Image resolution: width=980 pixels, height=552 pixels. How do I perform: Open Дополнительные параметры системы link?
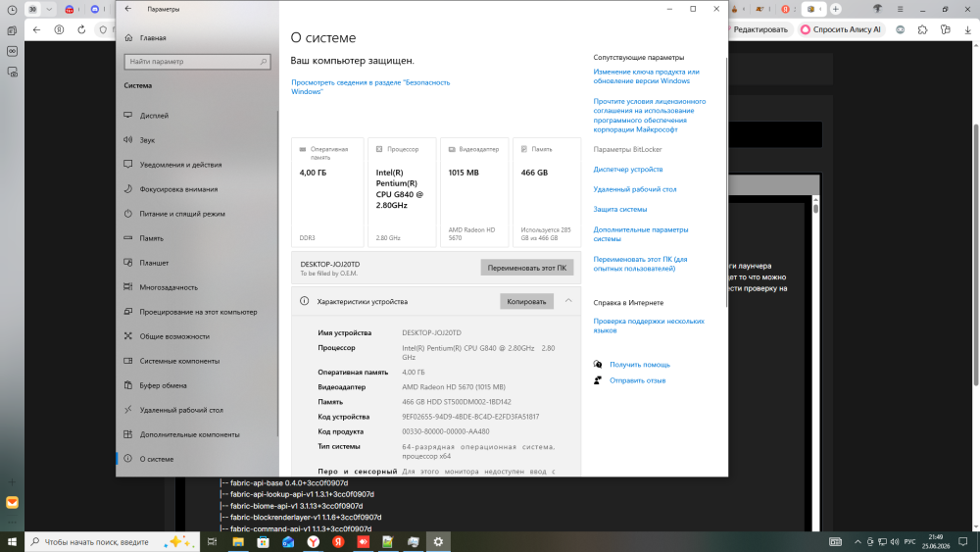[x=641, y=233]
